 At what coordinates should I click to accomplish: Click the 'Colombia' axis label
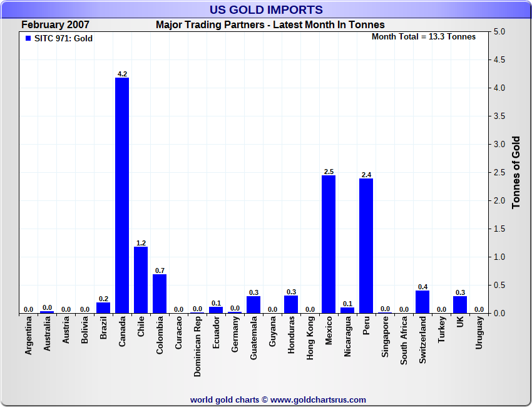(160, 336)
